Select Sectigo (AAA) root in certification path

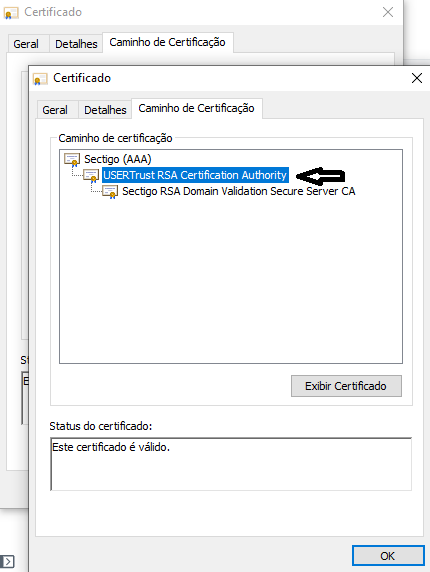click(117, 159)
